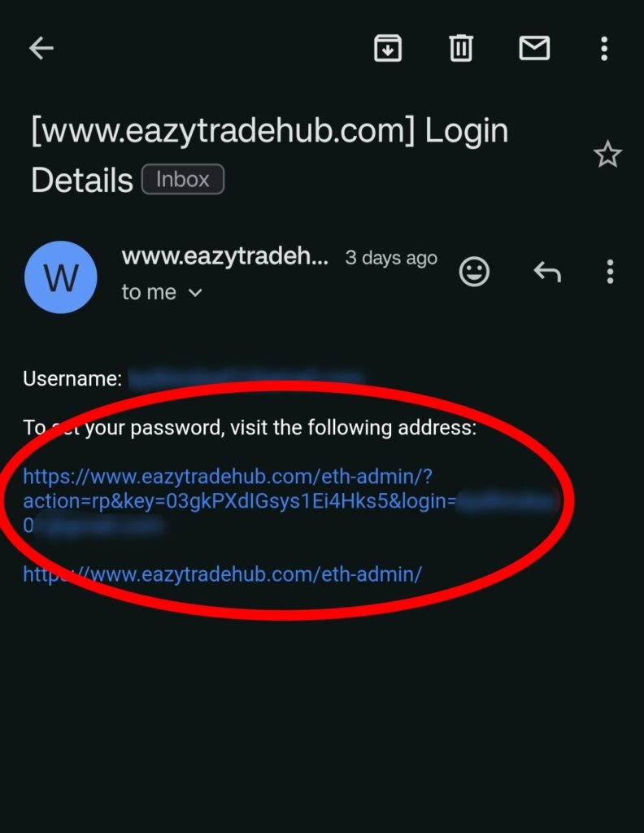This screenshot has width=644, height=833.
Task: Expand recipient details chevron beside "to me"
Action: pos(195,292)
